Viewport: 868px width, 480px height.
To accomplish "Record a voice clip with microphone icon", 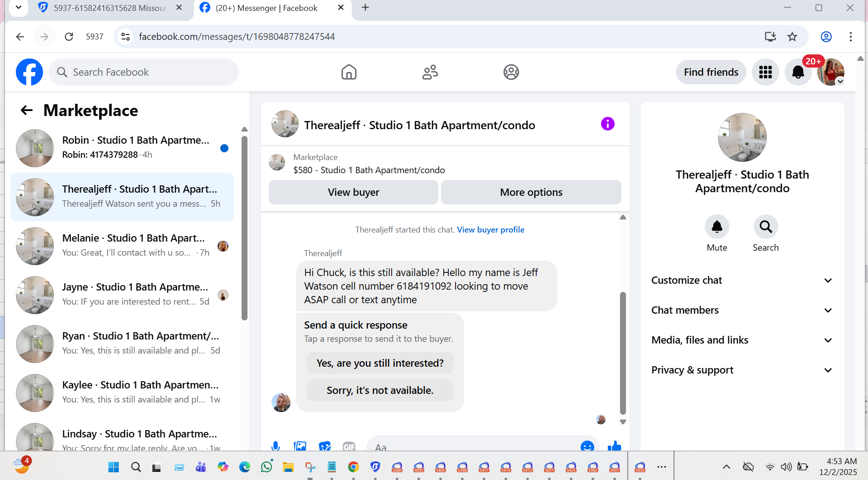I will point(275,446).
